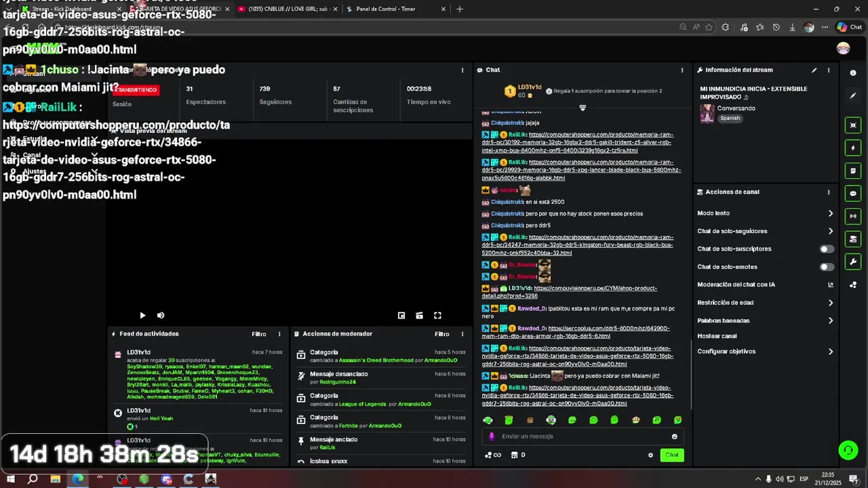The width and height of the screenshot is (868, 488).
Task: Click the lightning bolt sidebar icon
Action: [853, 148]
